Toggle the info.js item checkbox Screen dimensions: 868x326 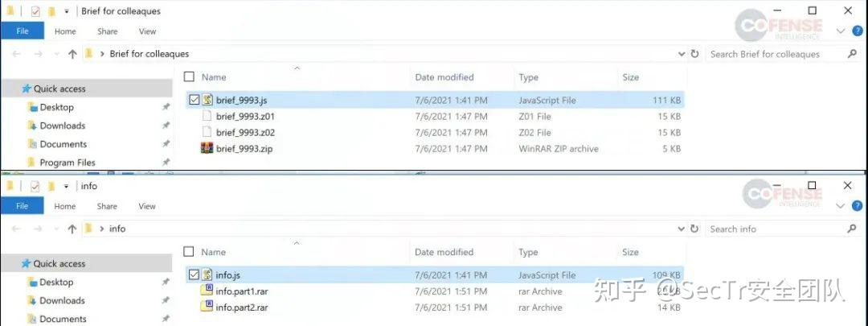point(194,275)
